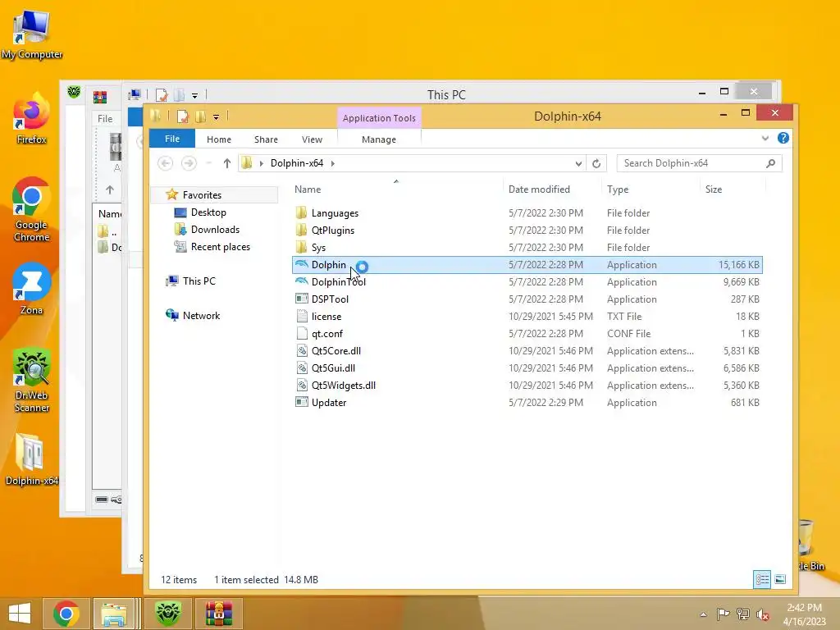840x630 pixels.
Task: Switch to the View ribbon tab
Action: coord(312,139)
